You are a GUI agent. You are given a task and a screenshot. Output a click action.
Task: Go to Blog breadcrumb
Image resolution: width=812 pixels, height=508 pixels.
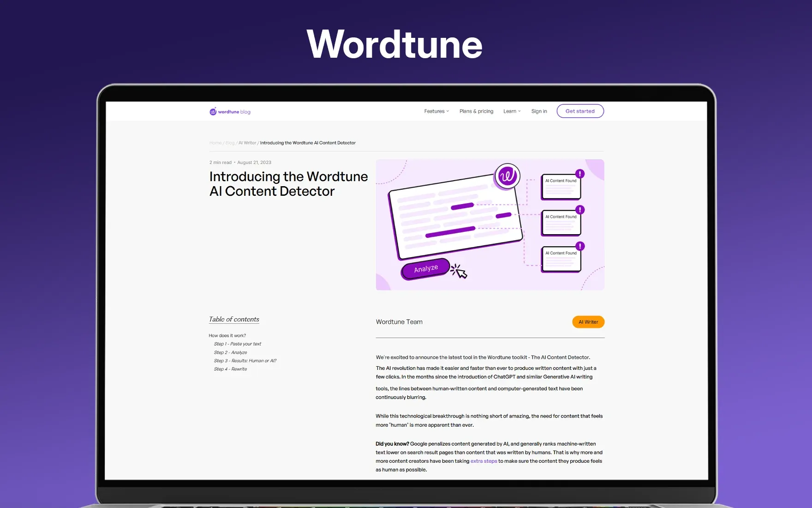[x=230, y=143]
